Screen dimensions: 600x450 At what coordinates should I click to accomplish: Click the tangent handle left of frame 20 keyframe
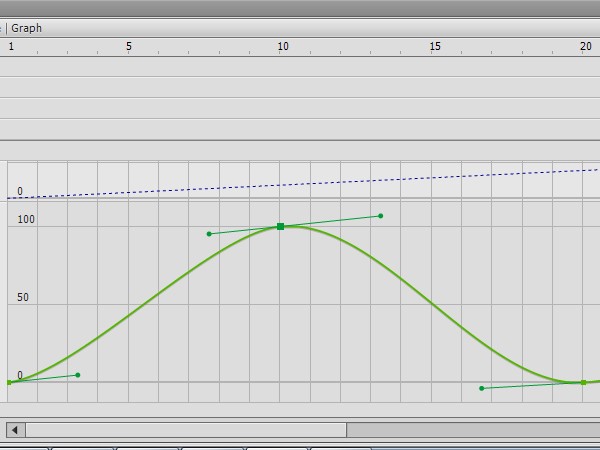[x=482, y=388]
